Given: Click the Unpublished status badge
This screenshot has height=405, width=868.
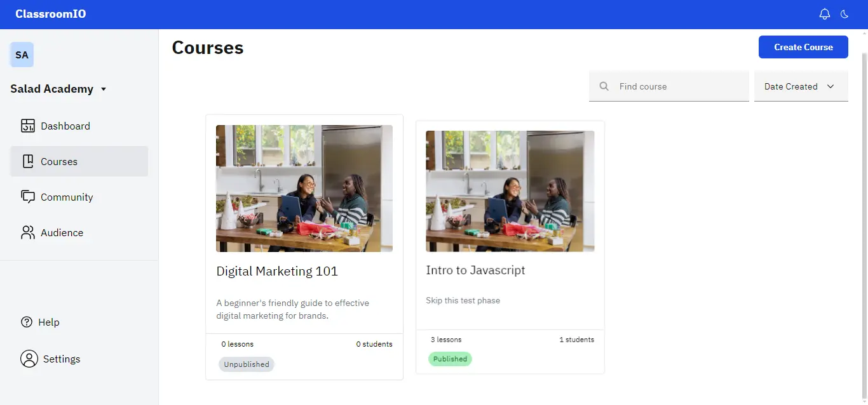Looking at the screenshot, I should click(246, 364).
